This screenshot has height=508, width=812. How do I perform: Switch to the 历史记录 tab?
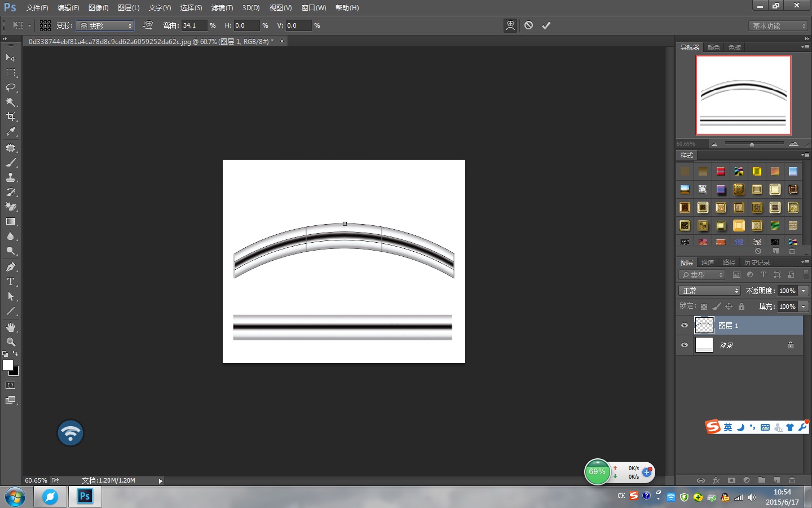click(x=757, y=262)
